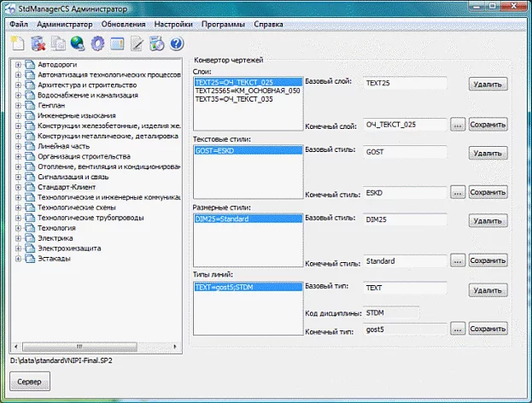
Task: Open help with the question mark icon
Action: [177, 43]
